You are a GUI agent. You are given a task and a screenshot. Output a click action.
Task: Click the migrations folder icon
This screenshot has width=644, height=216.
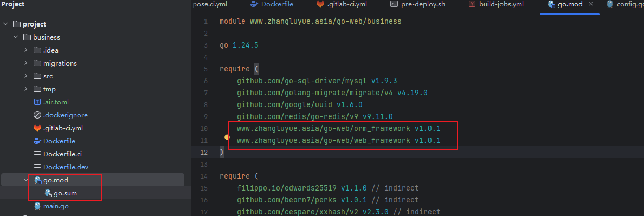37,63
